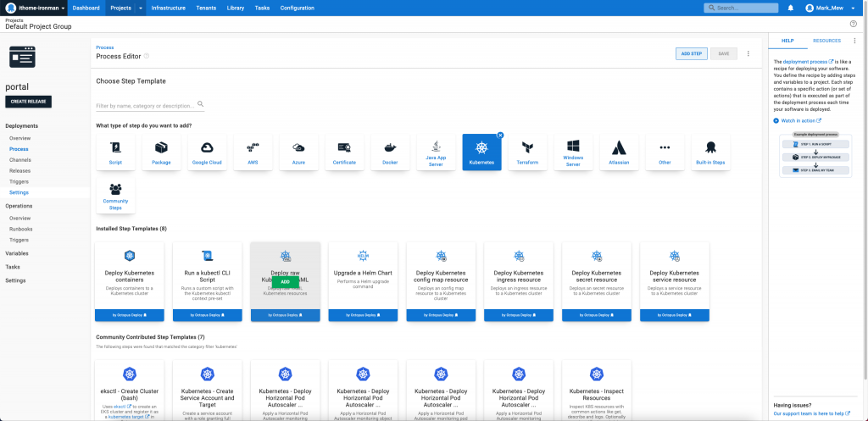Open the Tenants menu

(x=206, y=8)
